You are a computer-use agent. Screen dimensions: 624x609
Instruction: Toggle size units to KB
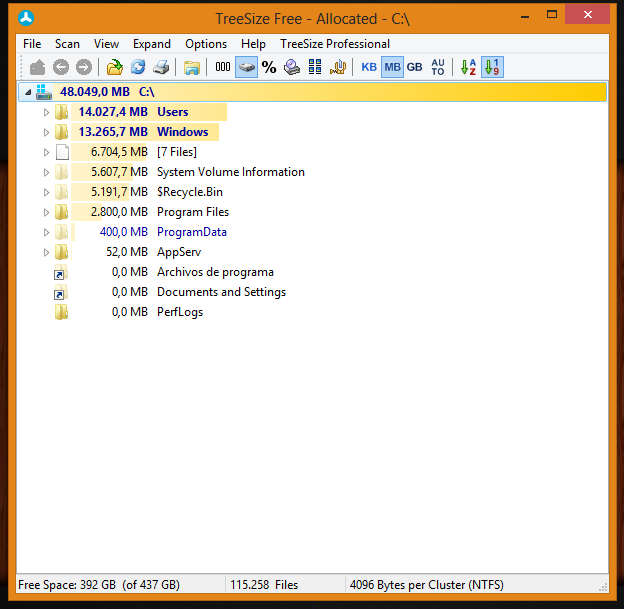369,67
